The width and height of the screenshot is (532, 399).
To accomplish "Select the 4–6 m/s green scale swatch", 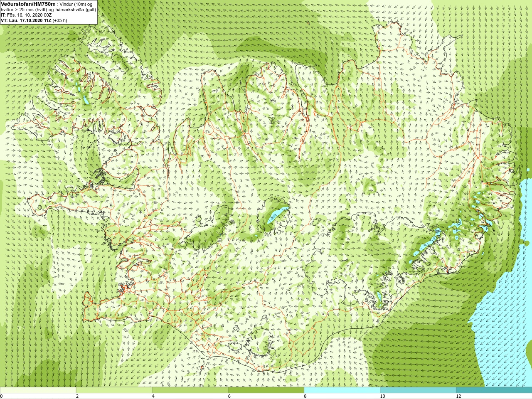I will (190, 390).
